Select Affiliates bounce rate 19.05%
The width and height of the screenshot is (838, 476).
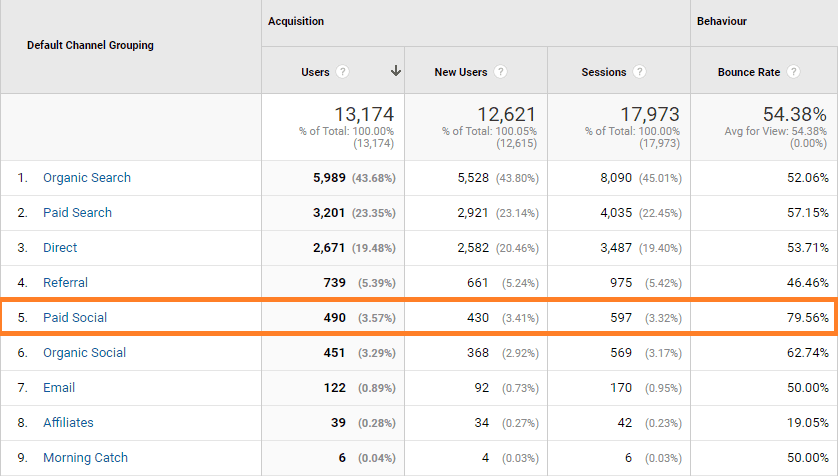[808, 423]
